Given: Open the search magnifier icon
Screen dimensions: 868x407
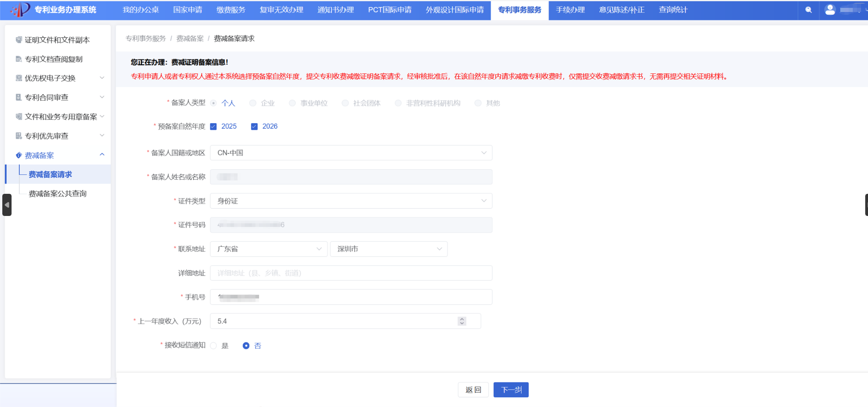Looking at the screenshot, I should click(x=808, y=10).
